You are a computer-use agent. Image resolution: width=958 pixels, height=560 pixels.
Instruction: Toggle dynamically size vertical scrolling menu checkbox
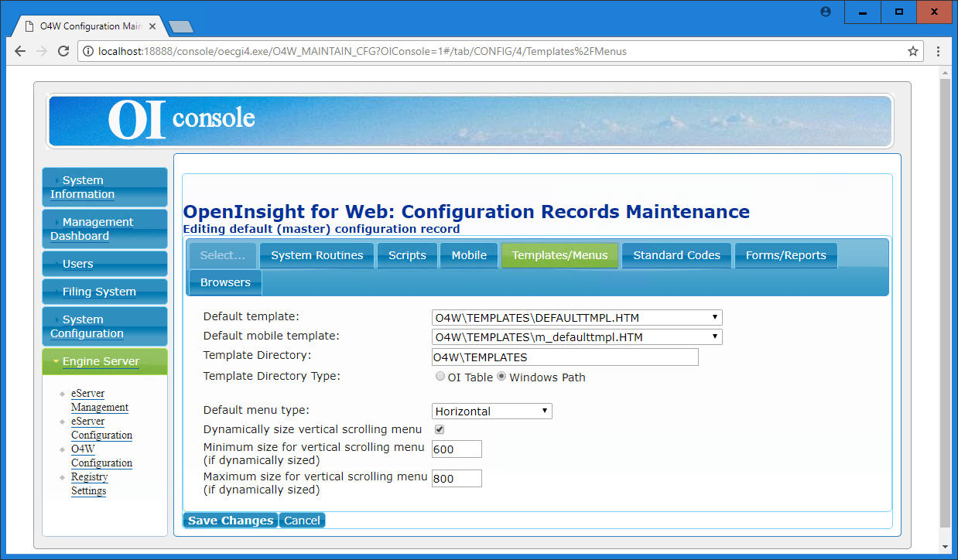click(x=440, y=429)
